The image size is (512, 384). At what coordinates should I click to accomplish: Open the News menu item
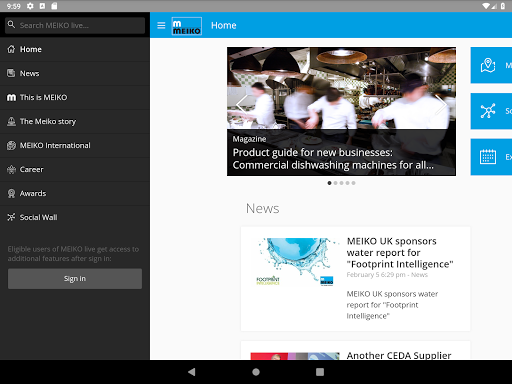pyautogui.click(x=75, y=73)
